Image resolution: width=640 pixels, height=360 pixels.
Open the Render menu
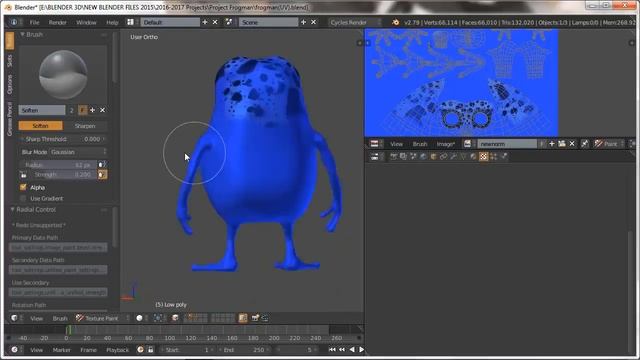click(58, 22)
